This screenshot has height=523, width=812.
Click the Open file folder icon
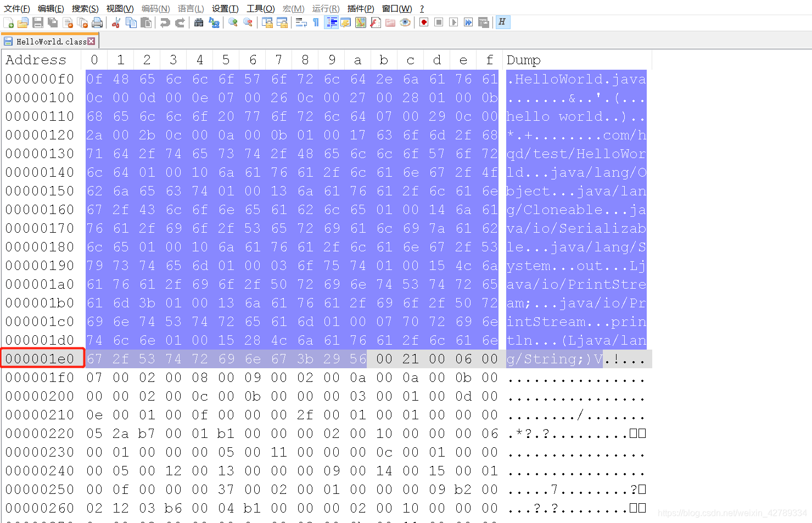23,23
